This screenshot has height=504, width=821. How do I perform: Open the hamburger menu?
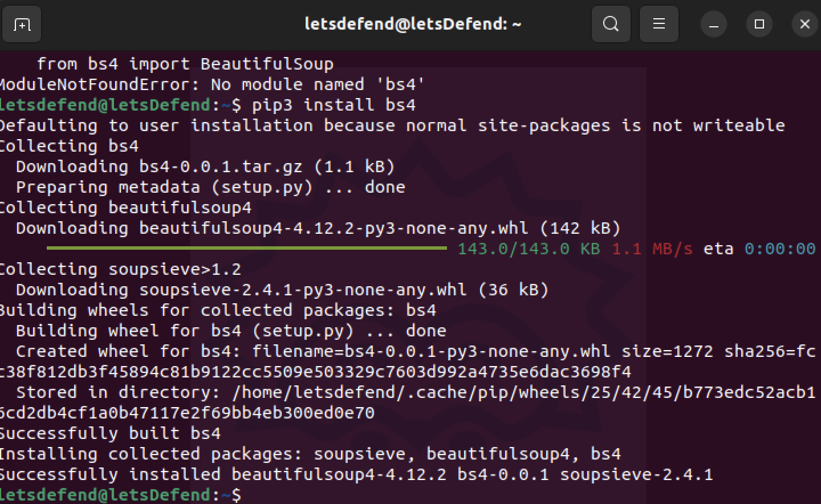(659, 24)
